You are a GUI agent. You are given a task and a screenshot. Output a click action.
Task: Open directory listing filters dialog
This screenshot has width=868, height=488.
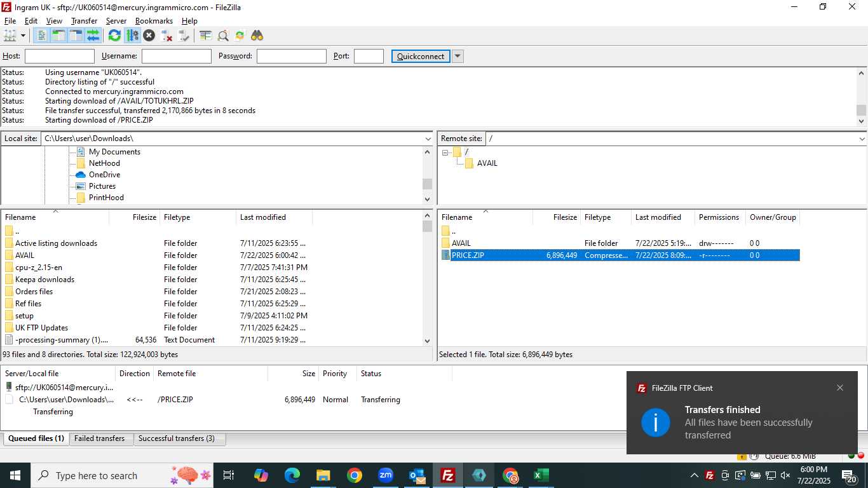point(205,36)
